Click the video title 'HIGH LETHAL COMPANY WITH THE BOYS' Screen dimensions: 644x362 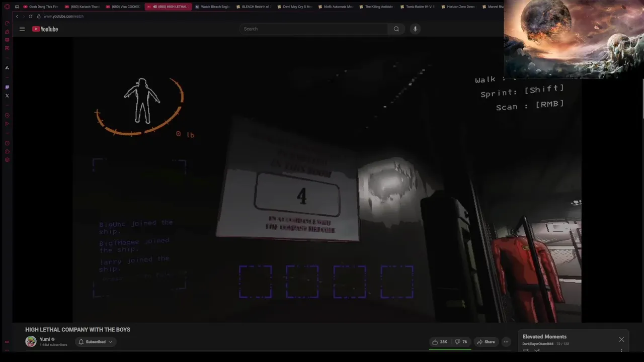point(77,330)
